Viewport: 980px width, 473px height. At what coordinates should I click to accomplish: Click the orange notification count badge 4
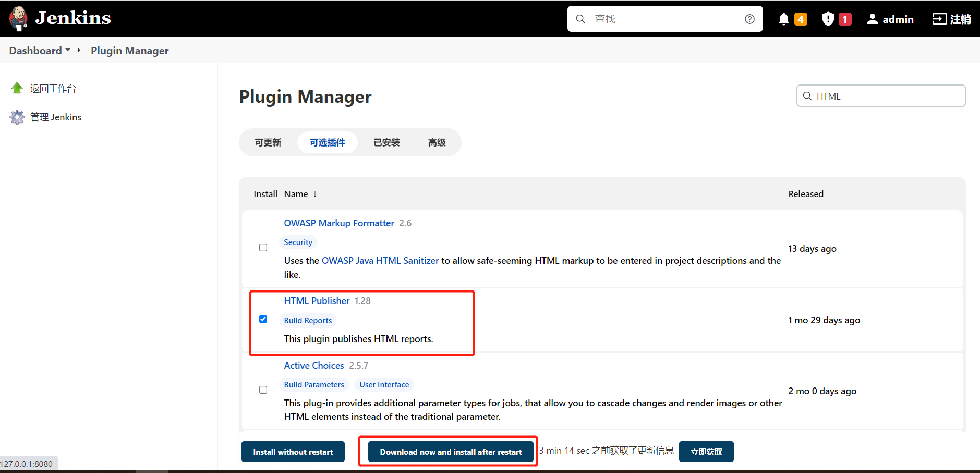coord(801,19)
